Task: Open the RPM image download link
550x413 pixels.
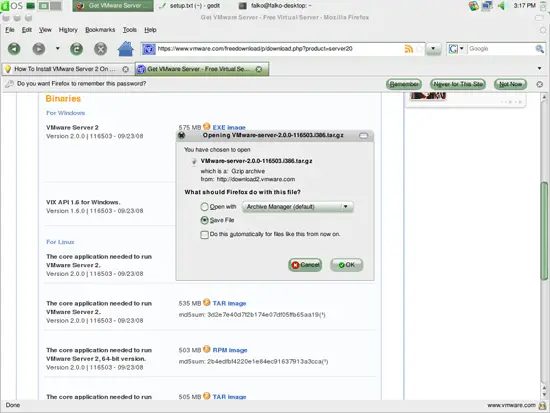Action: pos(230,350)
